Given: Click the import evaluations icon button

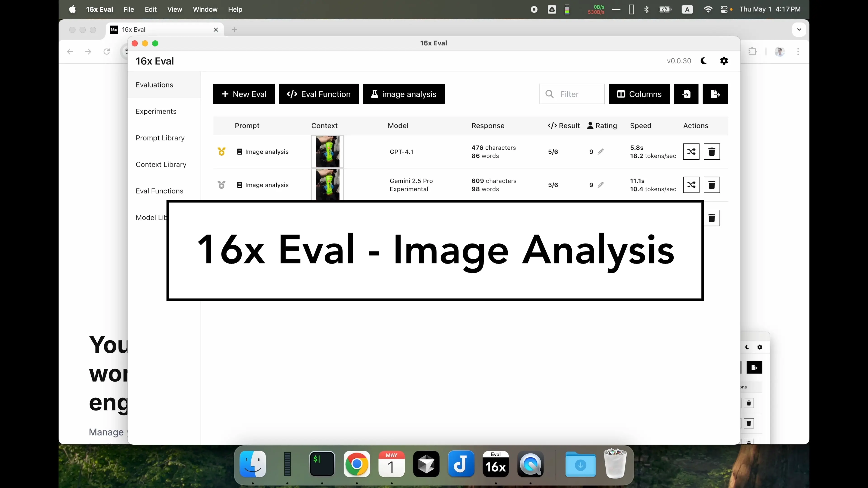Looking at the screenshot, I should click(686, 94).
